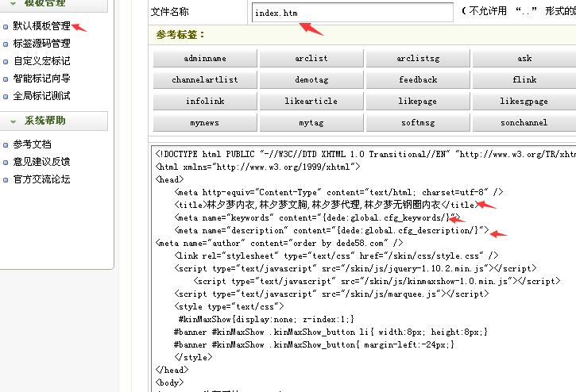Collapse the 模板管理 section header
This screenshot has height=392, width=576.
[x=54, y=5]
